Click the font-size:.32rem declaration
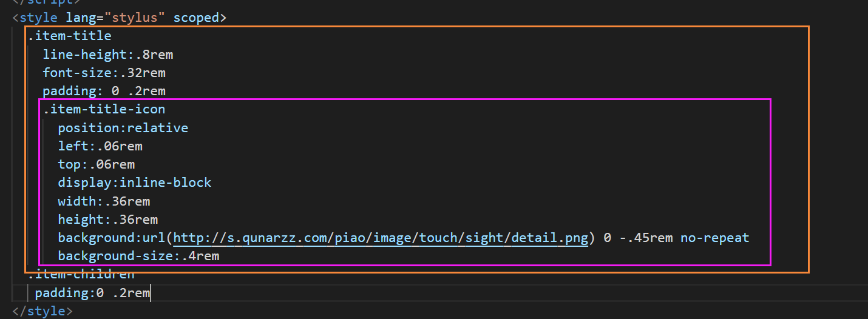868x319 pixels. 104,73
